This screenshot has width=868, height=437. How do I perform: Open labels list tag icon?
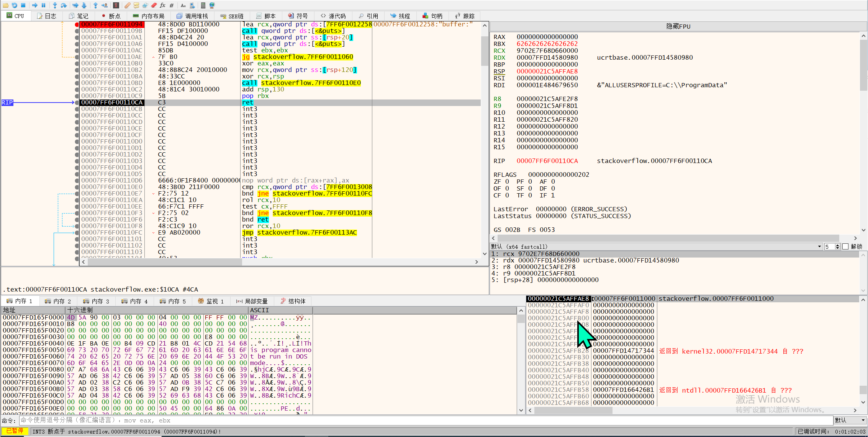(x=145, y=5)
